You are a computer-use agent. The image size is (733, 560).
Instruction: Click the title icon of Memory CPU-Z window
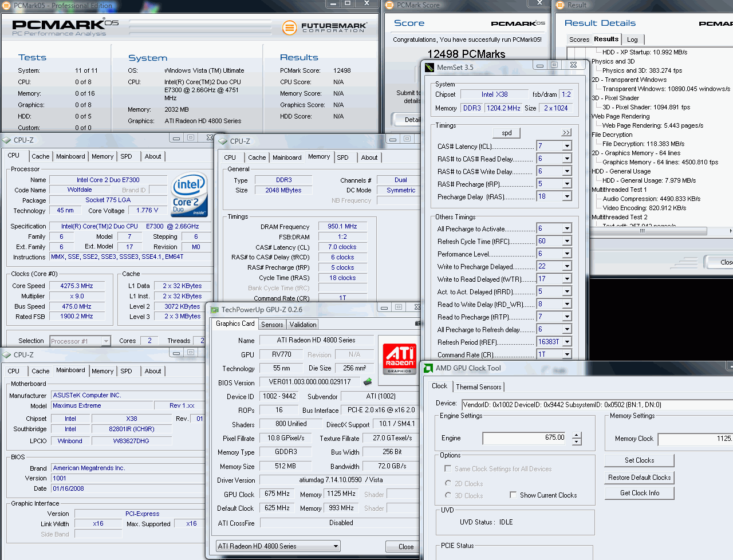click(223, 141)
